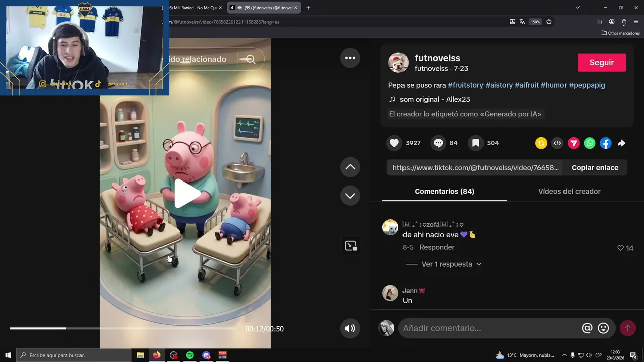Open the Firefox account icon
The image size is (644, 362).
[612, 22]
